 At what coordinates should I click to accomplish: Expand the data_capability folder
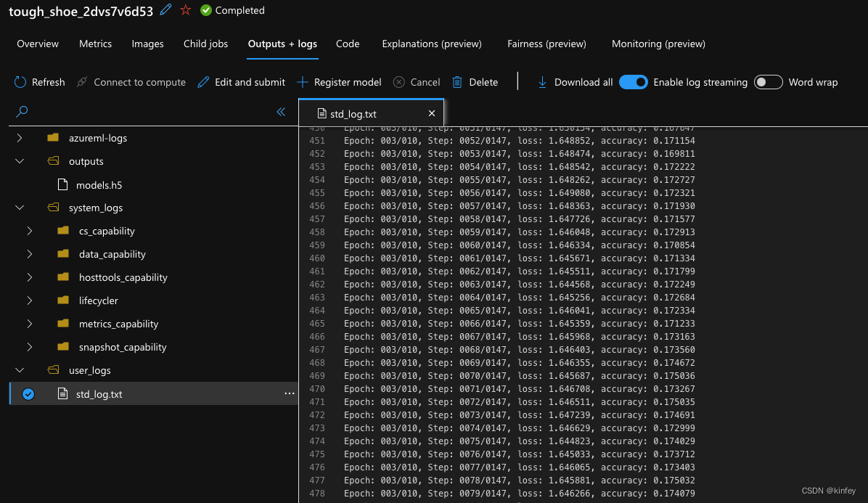tap(29, 254)
